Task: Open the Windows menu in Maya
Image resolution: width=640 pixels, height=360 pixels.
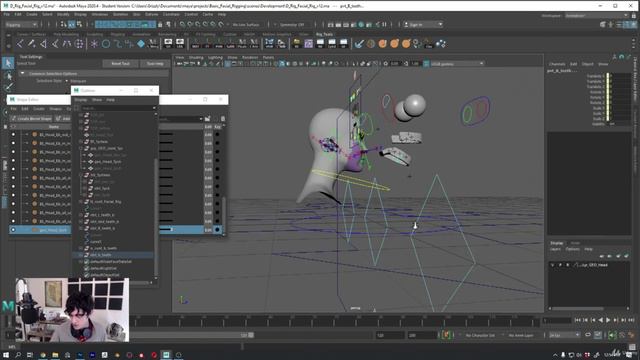Action: tap(100, 14)
